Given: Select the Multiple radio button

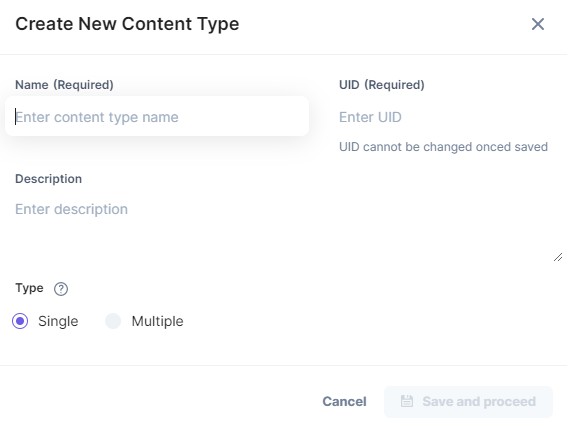Looking at the screenshot, I should pyautogui.click(x=113, y=321).
